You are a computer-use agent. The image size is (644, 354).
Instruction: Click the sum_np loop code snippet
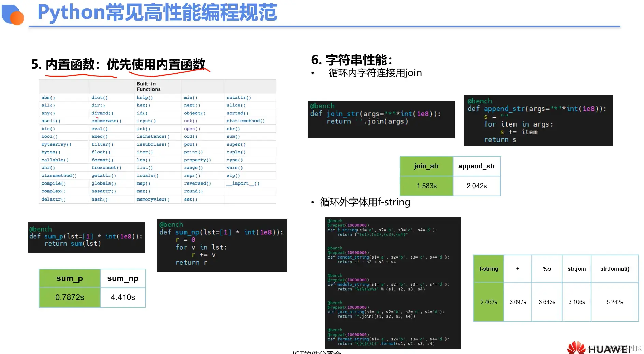point(222,246)
